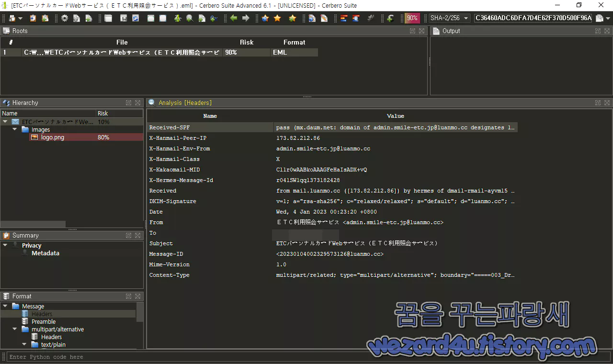The height and width of the screenshot is (364, 613).
Task: Close the Roots panel
Action: pos(421,31)
